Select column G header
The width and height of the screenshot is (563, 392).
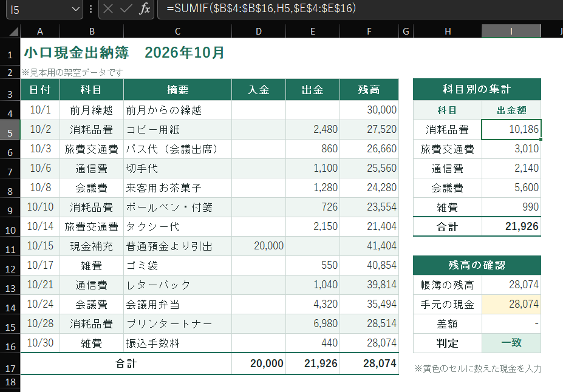406,32
